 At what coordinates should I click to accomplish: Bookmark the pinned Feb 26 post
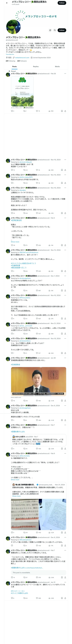click(62, 111)
